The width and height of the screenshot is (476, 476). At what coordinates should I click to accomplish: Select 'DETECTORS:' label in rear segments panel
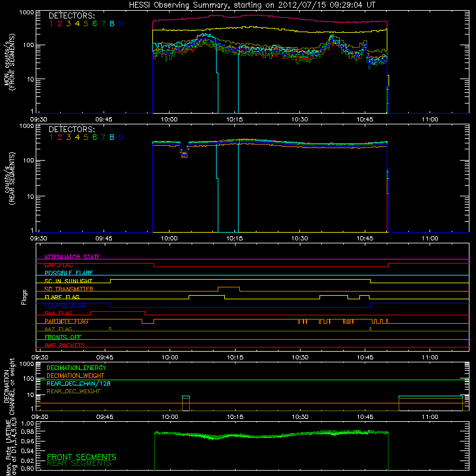pos(71,130)
